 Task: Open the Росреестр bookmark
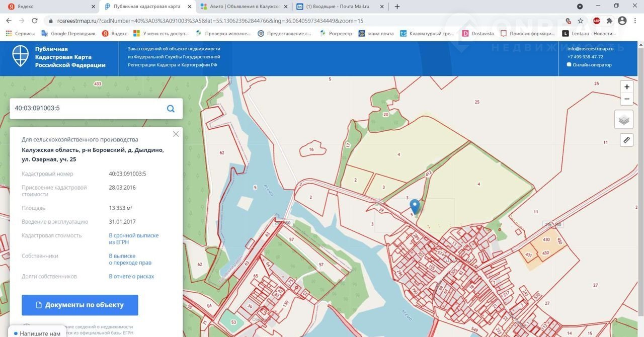click(x=337, y=34)
